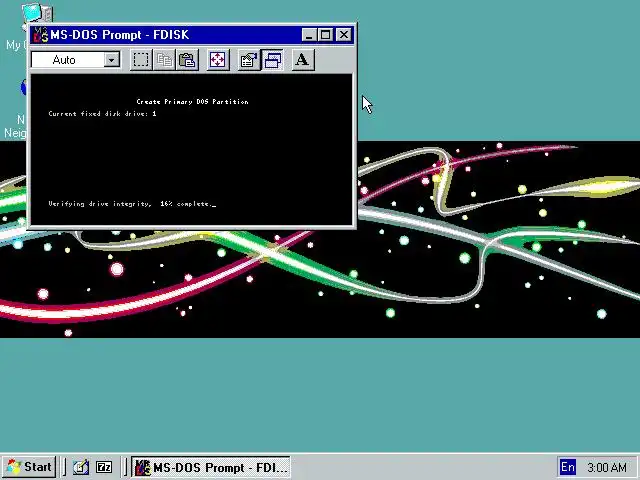Click the notepad quick launch icon

coord(81,467)
